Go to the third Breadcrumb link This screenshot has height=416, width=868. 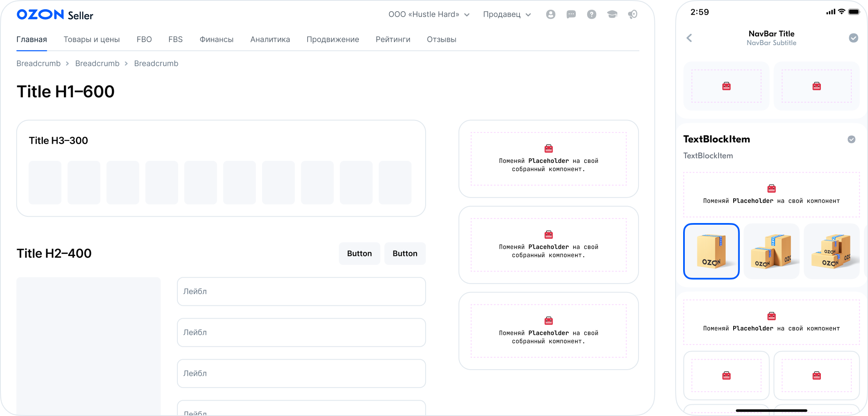156,63
